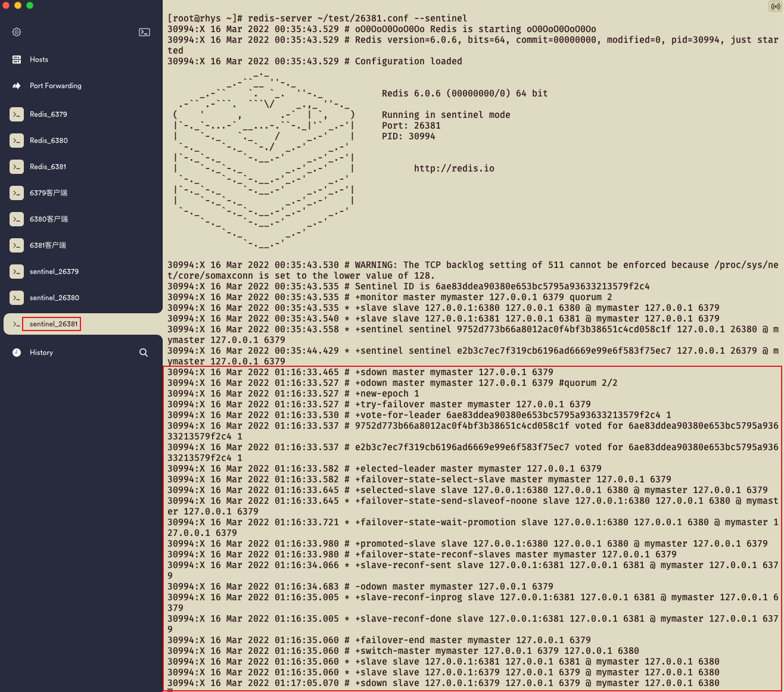
Task: Click '+promoted-slave slave' log line
Action: 468,544
